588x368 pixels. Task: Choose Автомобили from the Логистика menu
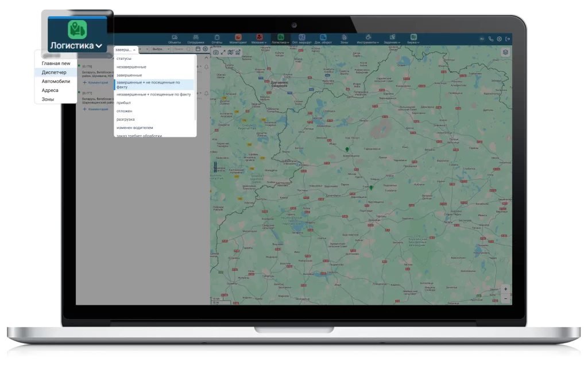(x=56, y=81)
